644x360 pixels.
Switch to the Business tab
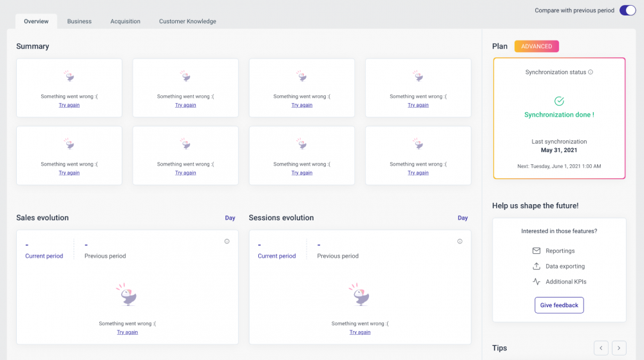click(79, 21)
